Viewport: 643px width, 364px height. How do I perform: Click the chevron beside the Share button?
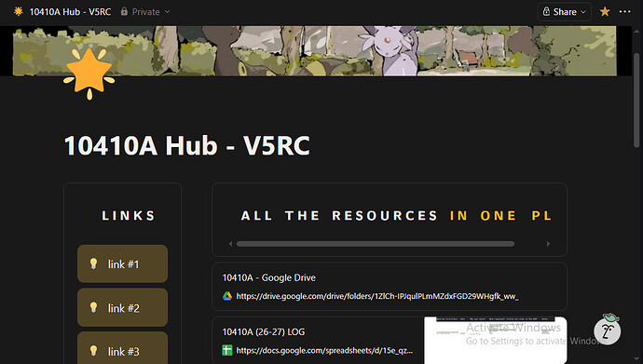(x=583, y=12)
